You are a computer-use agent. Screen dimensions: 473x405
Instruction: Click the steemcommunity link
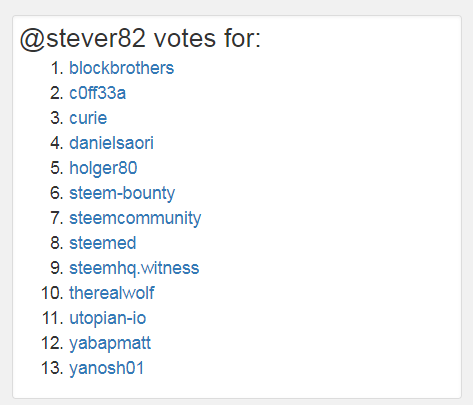135,218
